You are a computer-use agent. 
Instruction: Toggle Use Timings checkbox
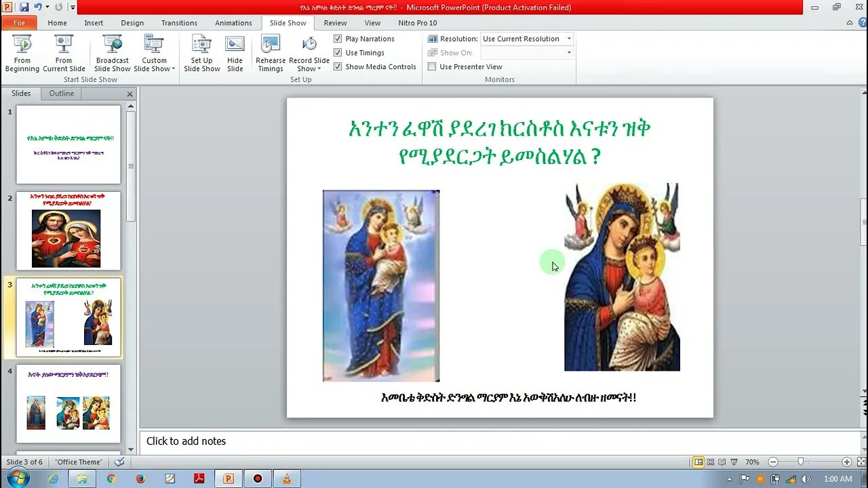click(338, 53)
